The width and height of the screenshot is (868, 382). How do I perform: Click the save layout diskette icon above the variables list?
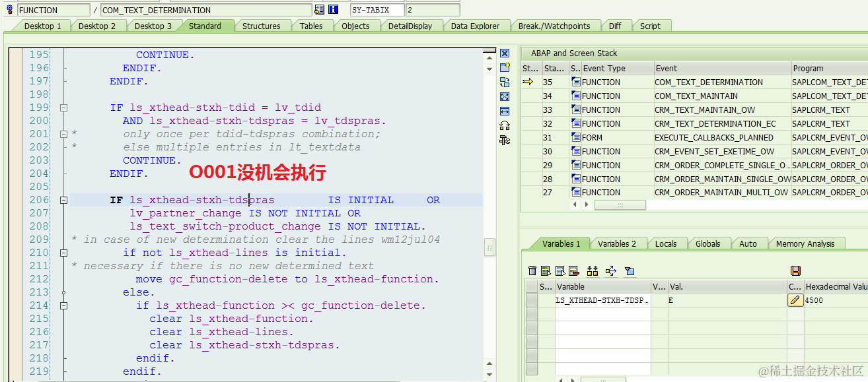click(x=795, y=271)
